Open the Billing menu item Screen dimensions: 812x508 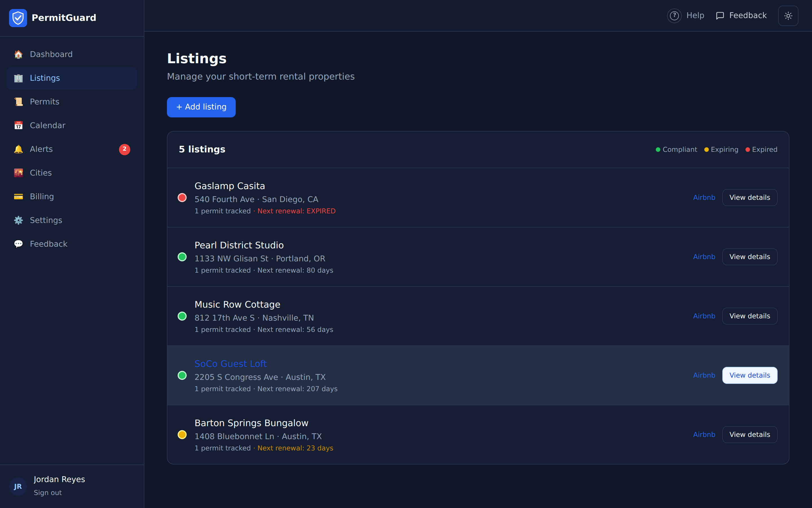click(x=72, y=196)
